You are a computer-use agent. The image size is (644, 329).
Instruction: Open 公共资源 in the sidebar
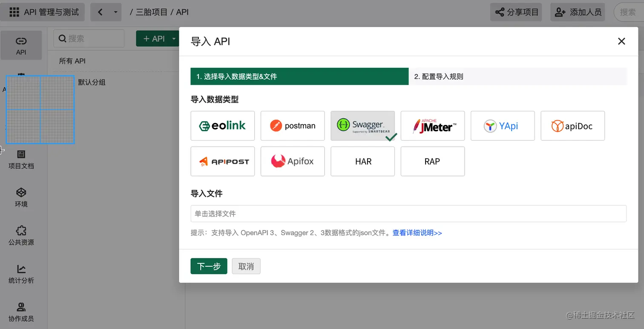(21, 235)
